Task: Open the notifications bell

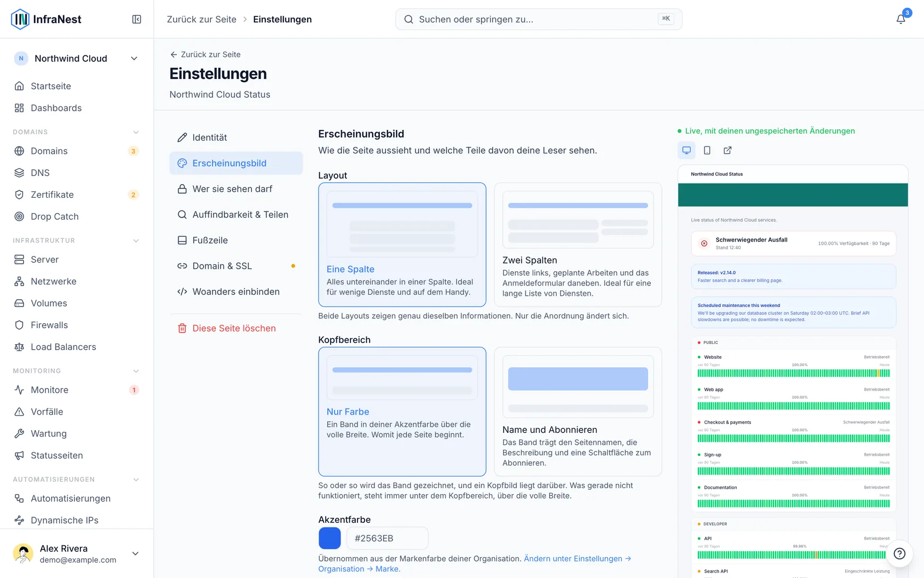Action: click(900, 19)
